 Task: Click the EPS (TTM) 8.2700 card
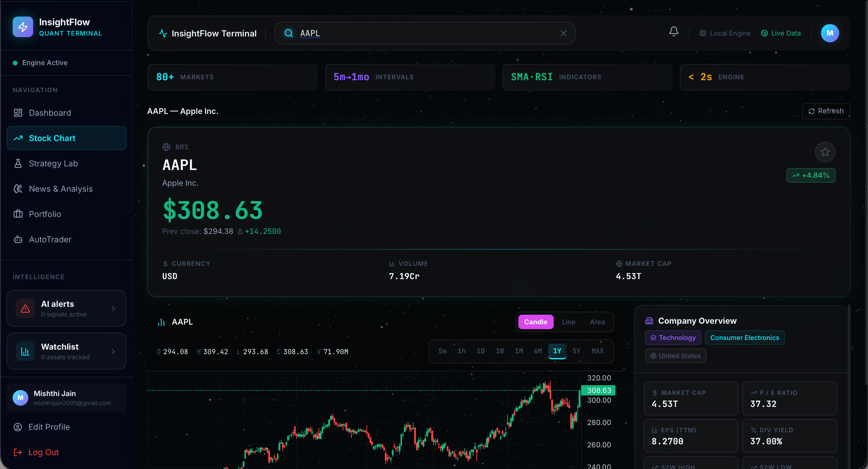691,436
